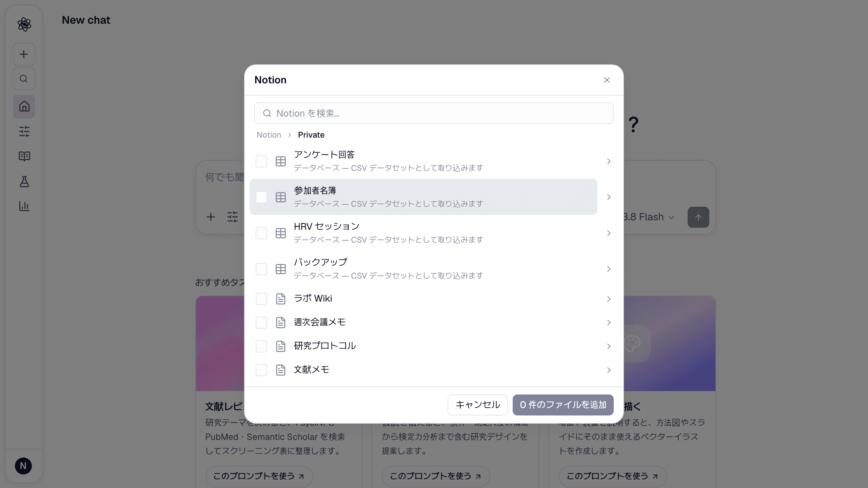Expand バックアップ with its chevron
The image size is (868, 488).
pos(609,269)
